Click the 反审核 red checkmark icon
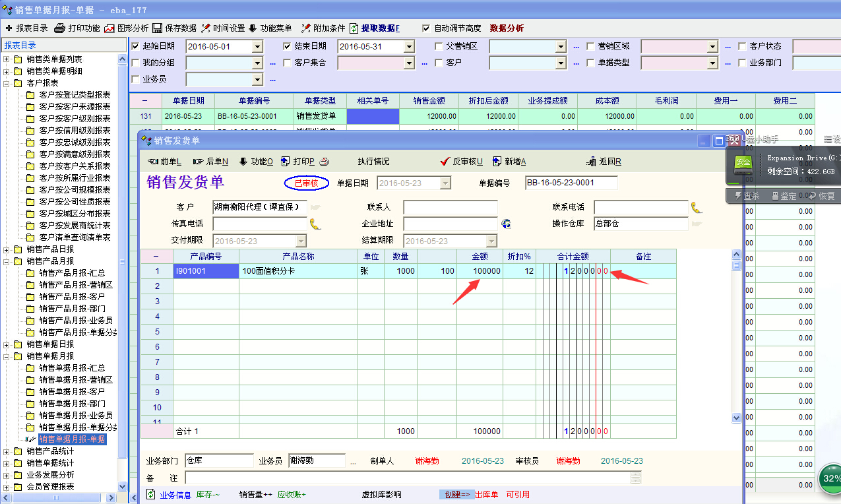Viewport: 841px width, 504px height. (x=445, y=162)
